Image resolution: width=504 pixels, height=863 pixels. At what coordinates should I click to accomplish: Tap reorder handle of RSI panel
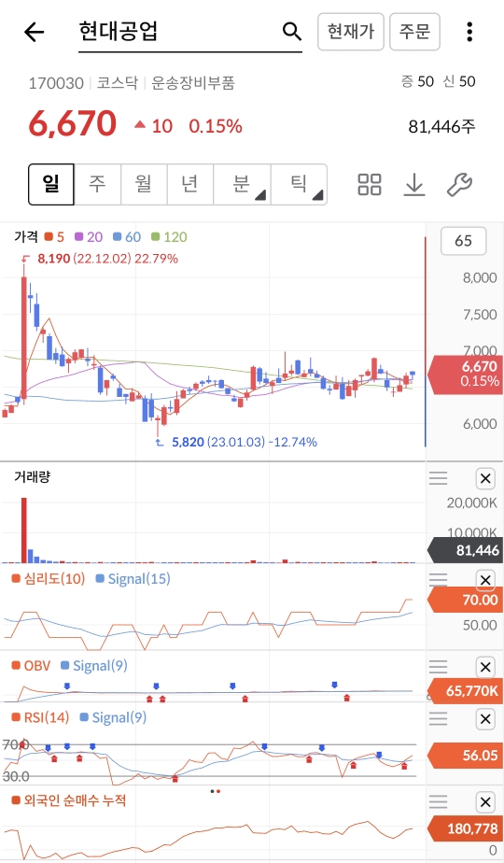click(x=438, y=718)
